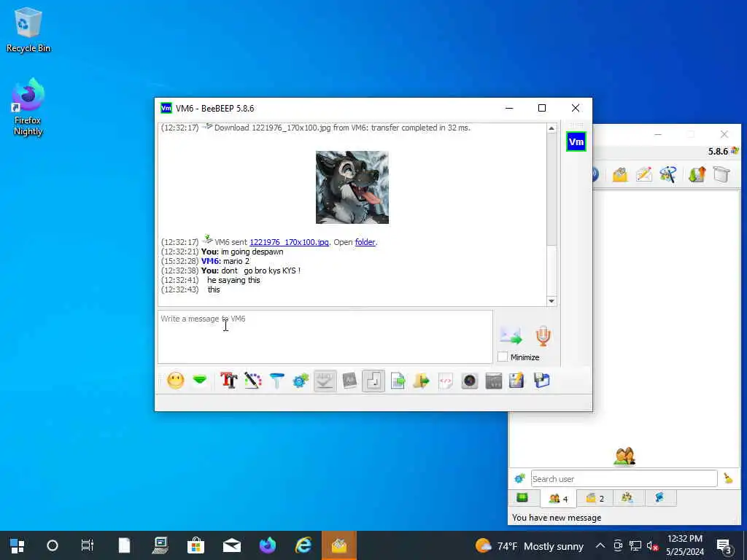Open the weather widget showing 74°F
The image size is (747, 560).
(x=530, y=545)
